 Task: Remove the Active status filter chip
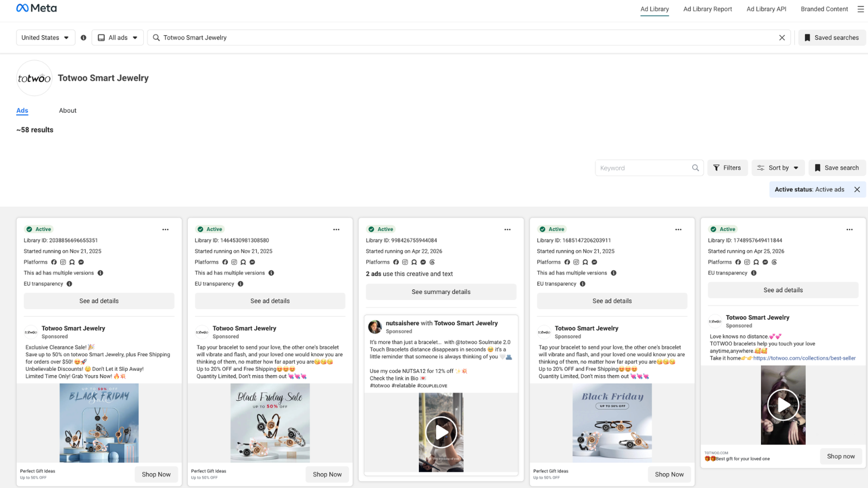click(857, 190)
